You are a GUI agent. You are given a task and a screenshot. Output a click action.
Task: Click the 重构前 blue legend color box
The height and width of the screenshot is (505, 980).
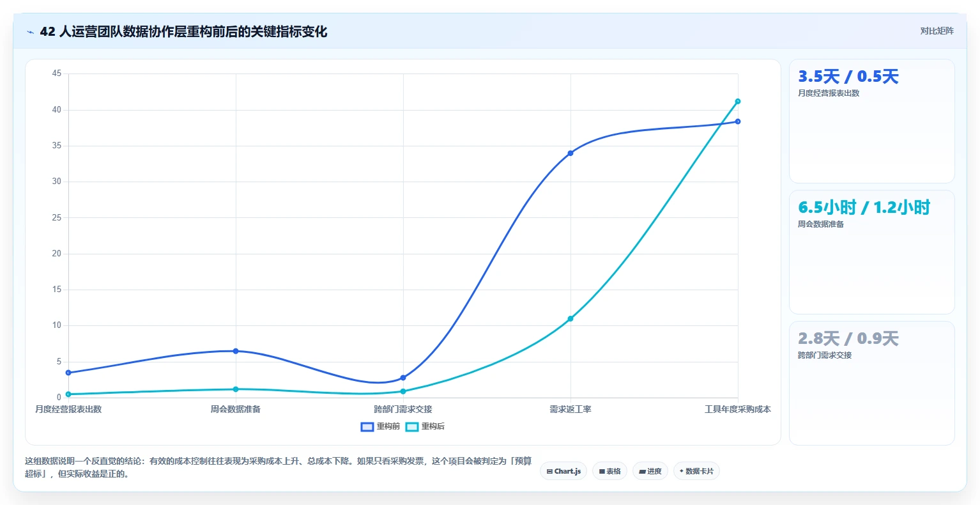pyautogui.click(x=367, y=426)
